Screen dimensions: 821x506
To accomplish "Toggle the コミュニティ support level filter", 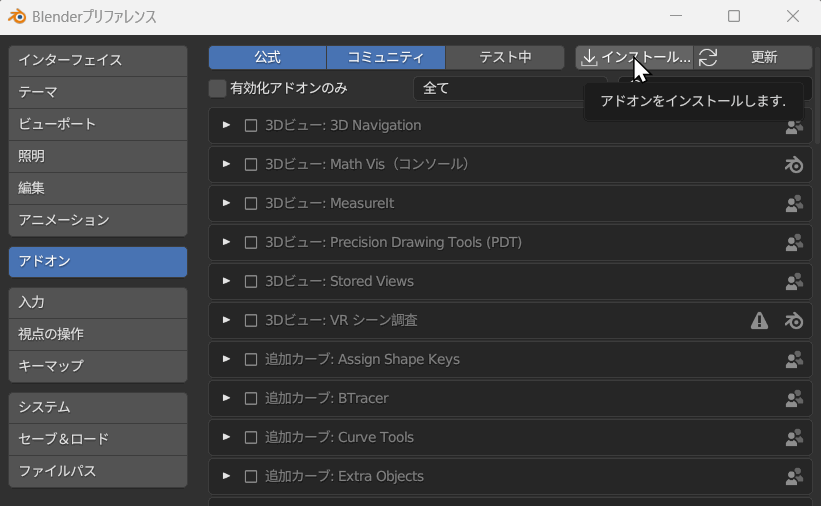I will click(x=386, y=58).
